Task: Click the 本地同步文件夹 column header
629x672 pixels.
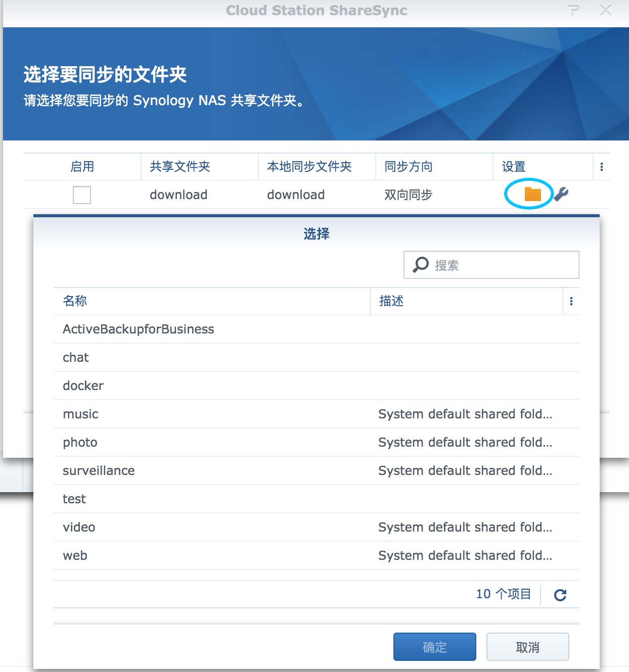Action: pyautogui.click(x=317, y=167)
